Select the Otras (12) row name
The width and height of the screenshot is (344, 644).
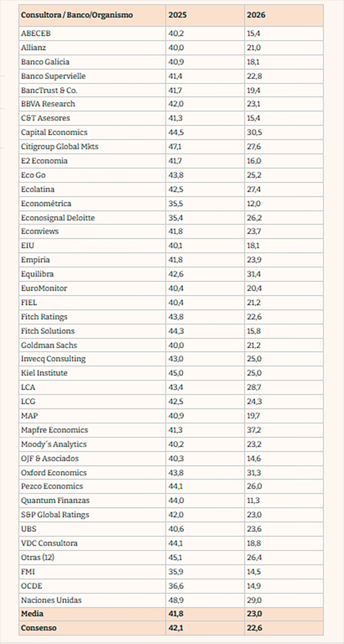(x=37, y=558)
